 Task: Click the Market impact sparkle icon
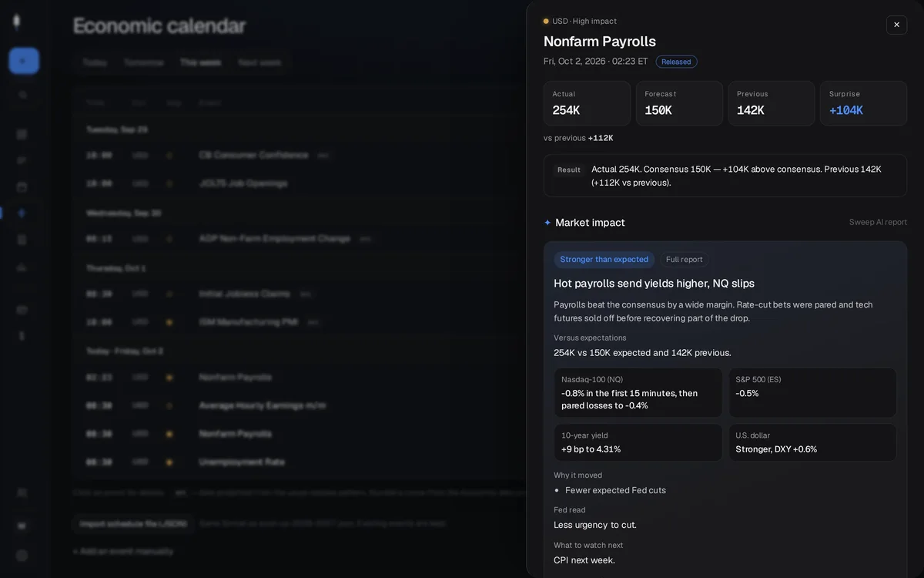(x=547, y=223)
